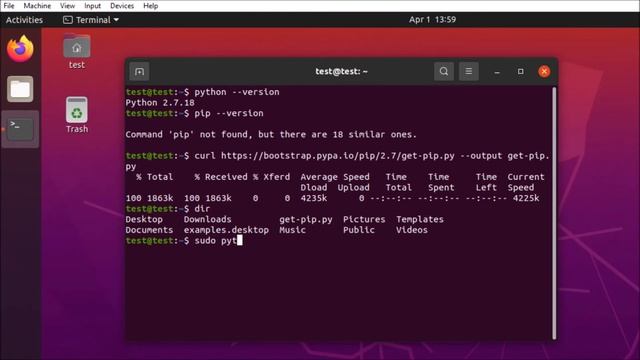
Task: Click 'get-pip.py' in dir listing
Action: click(x=306, y=219)
